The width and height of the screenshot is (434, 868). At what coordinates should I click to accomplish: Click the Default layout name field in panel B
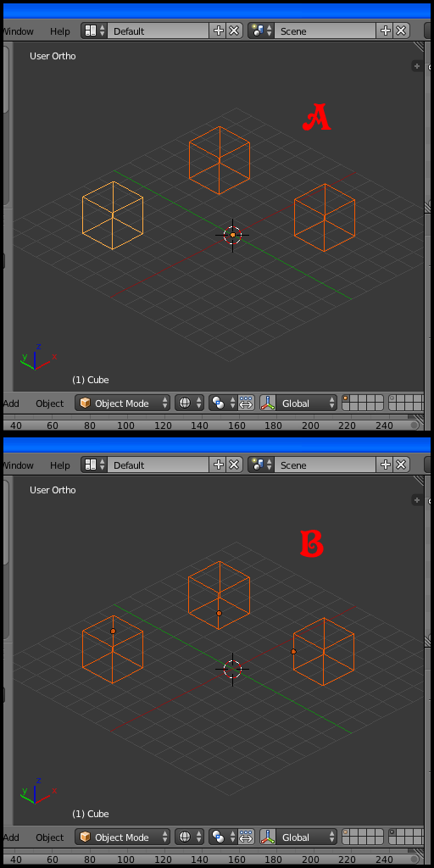pyautogui.click(x=159, y=465)
